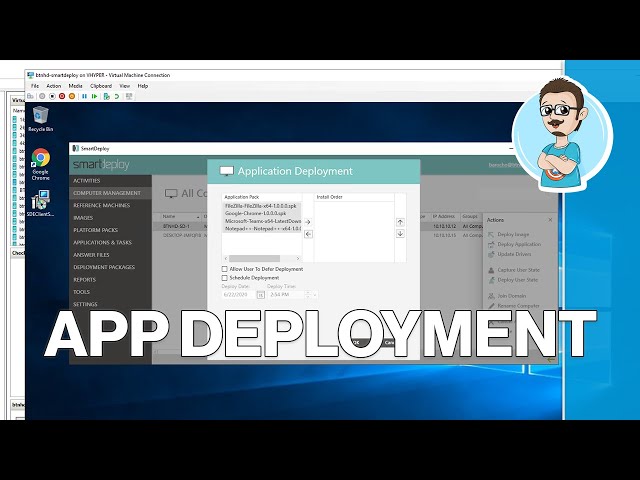Screen dimensions: 640x480
Task: Go to Activities in SmartDeploy sidebar
Action: 111,181
